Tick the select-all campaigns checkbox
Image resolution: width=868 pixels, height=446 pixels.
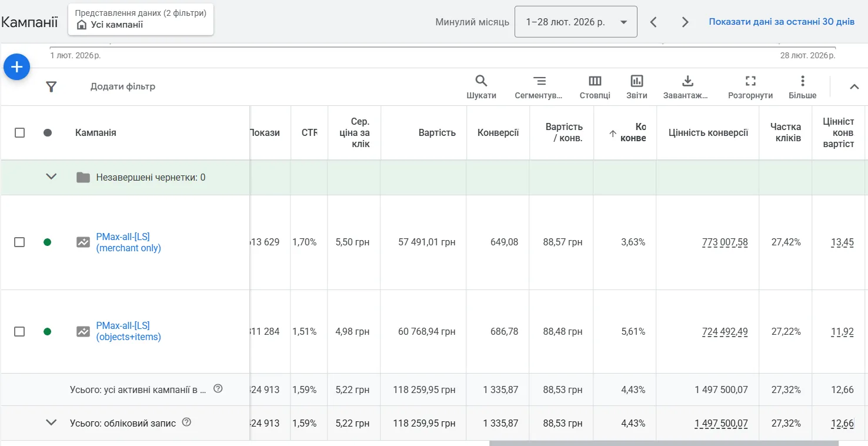[x=19, y=132]
